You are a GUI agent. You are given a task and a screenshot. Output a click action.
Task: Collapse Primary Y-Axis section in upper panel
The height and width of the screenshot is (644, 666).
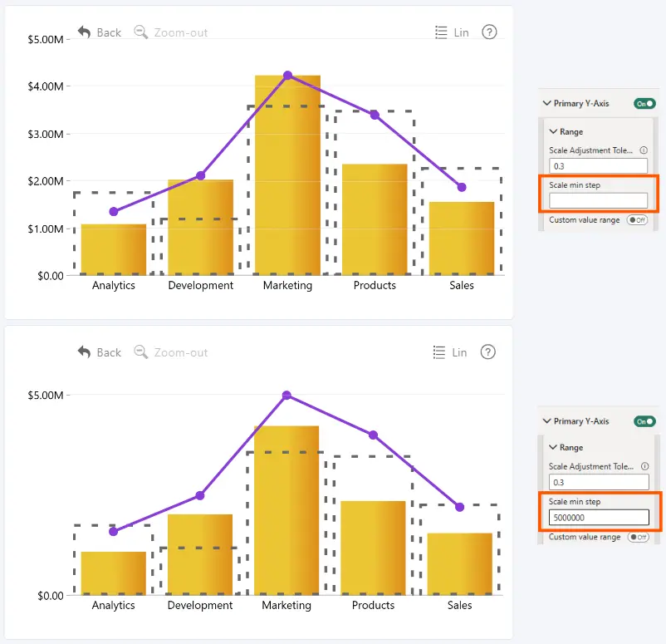tap(547, 103)
